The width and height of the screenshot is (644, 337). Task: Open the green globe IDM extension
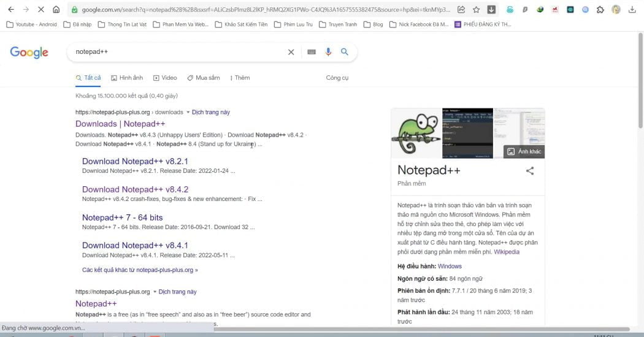coord(540,9)
